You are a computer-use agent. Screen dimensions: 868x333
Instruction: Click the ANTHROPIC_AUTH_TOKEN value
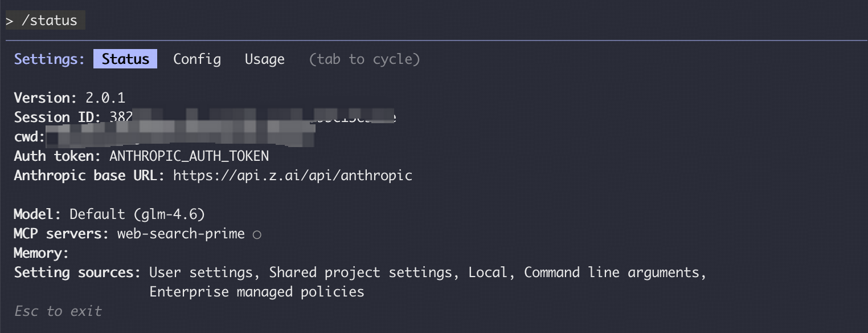[x=189, y=156]
